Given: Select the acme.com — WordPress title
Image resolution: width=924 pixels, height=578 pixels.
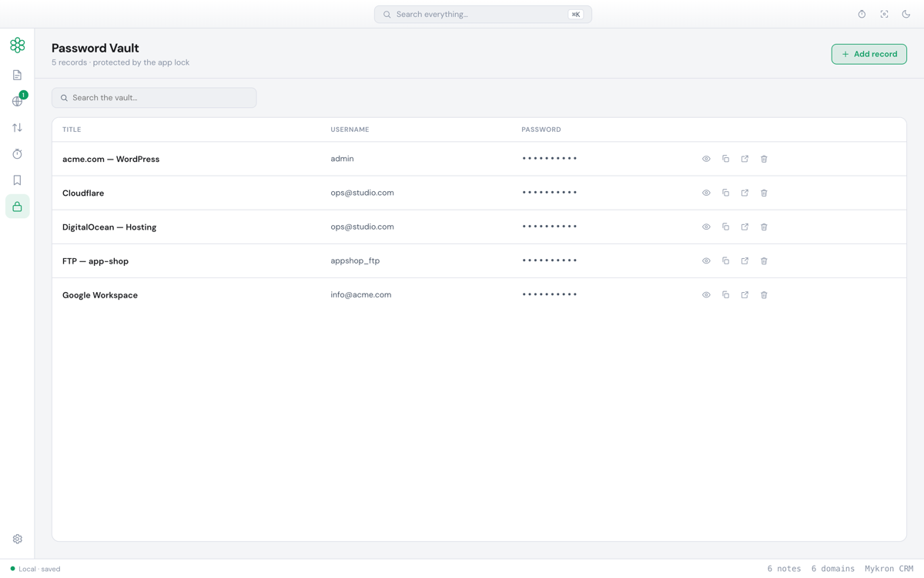Looking at the screenshot, I should (x=111, y=159).
